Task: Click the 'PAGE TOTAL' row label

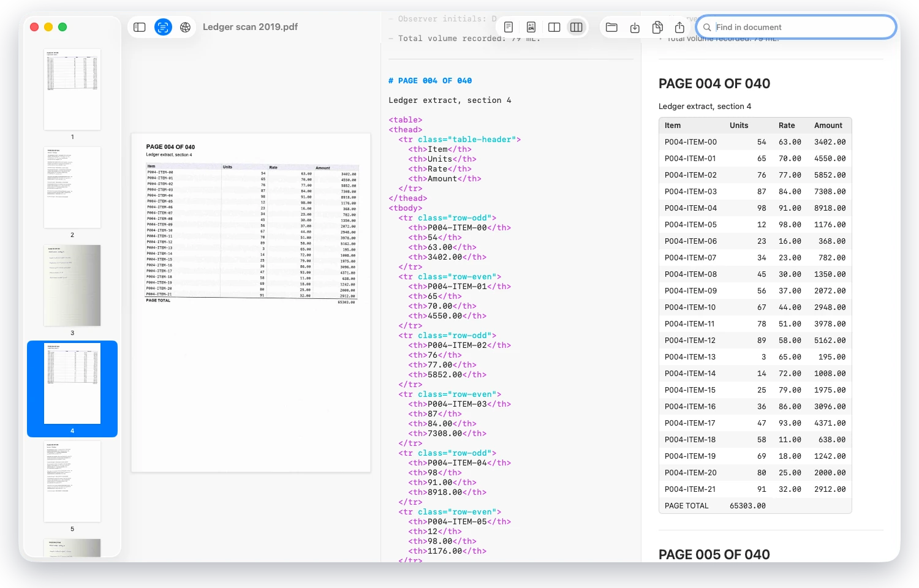Action: point(687,506)
